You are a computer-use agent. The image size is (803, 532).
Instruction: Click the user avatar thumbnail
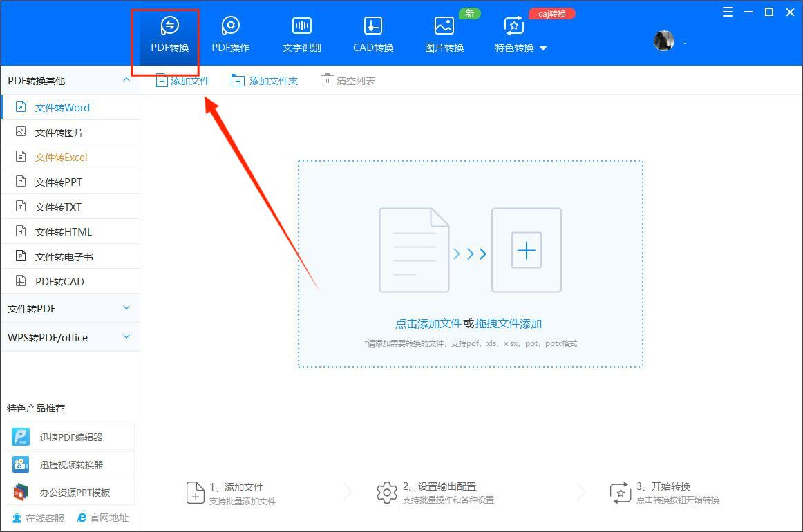coord(663,40)
